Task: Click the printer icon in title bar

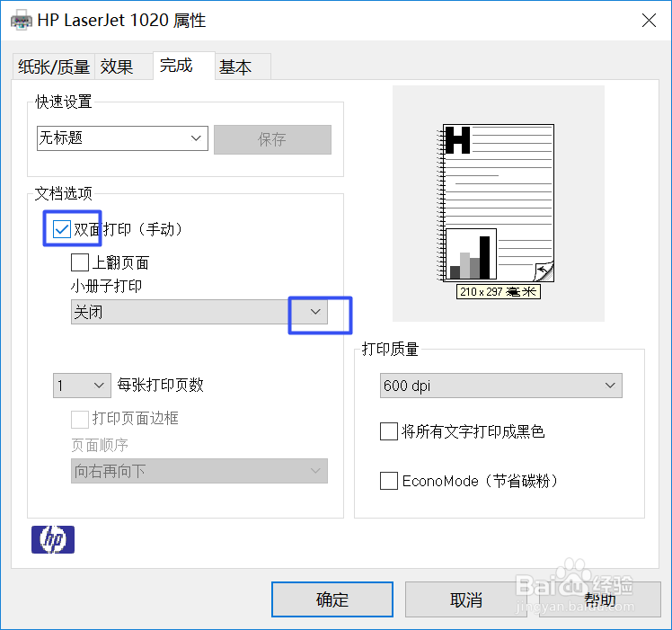Action: click(x=22, y=21)
